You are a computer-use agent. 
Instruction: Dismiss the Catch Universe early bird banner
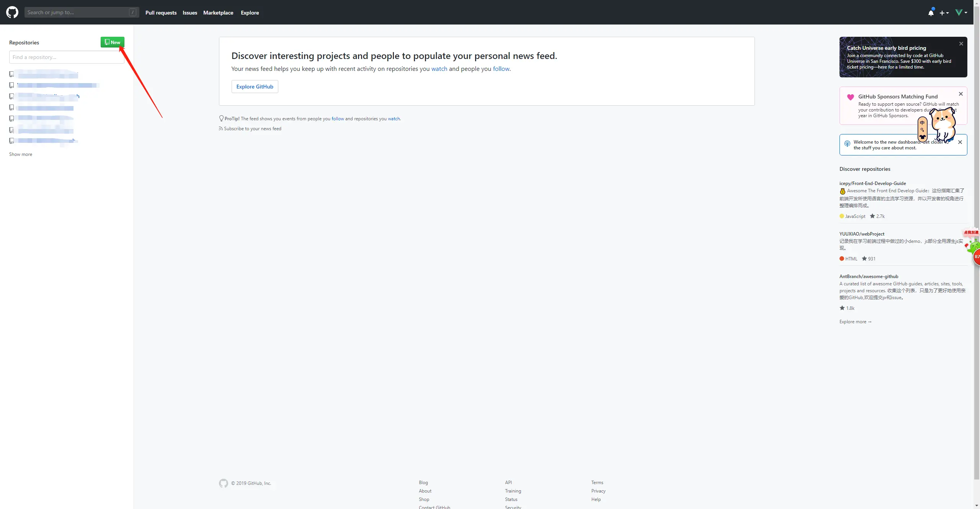(961, 44)
